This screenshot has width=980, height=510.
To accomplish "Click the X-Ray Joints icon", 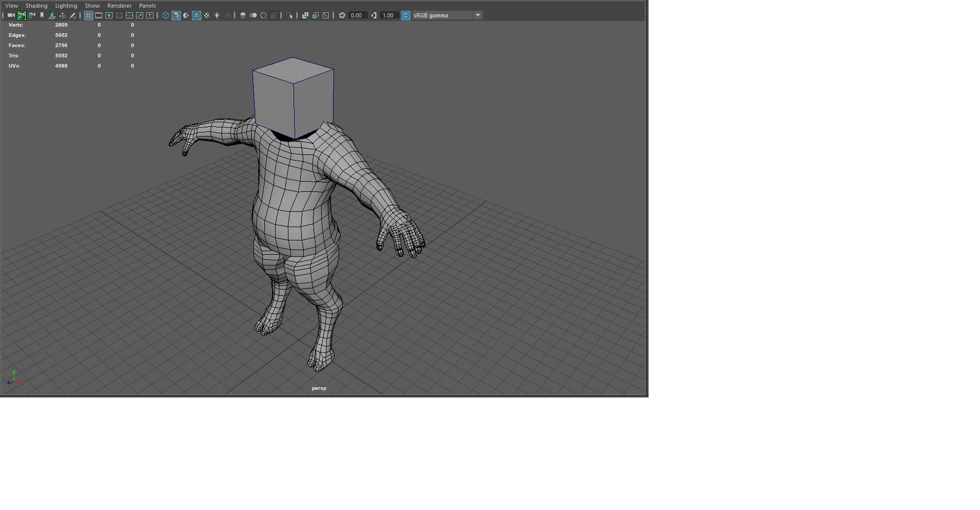I will [x=326, y=15].
